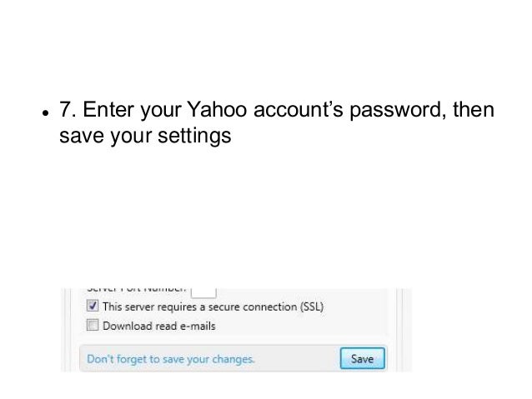
Task: Click the empty space left of Save
Action: click(x=300, y=360)
